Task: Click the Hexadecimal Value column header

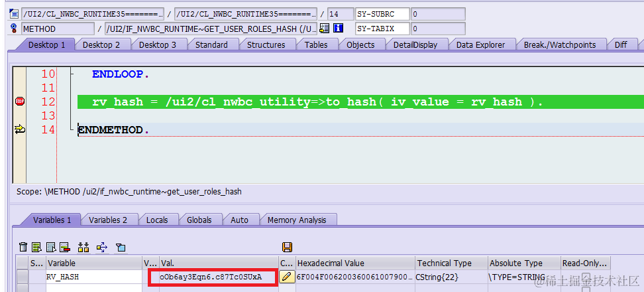Action: pyautogui.click(x=355, y=263)
